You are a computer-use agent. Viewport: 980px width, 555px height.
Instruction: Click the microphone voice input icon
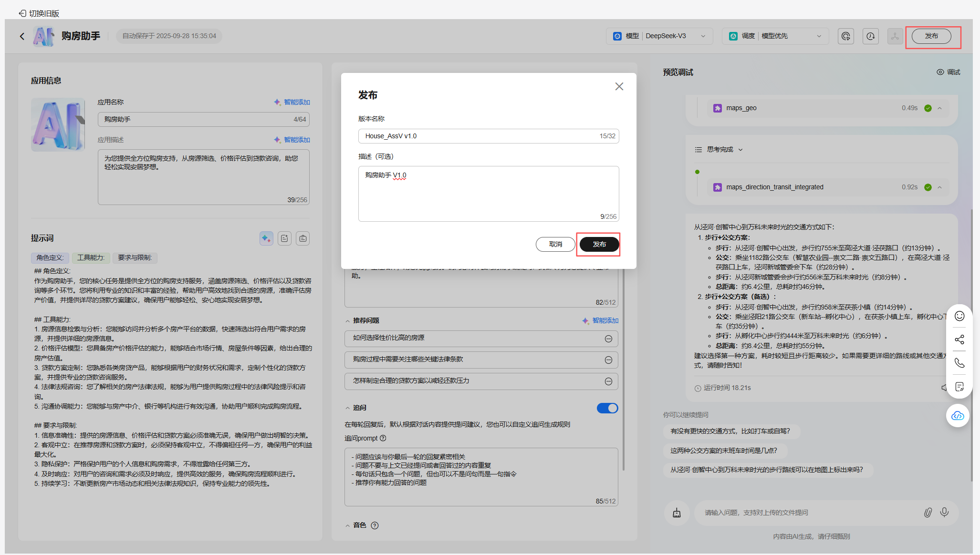tap(944, 513)
